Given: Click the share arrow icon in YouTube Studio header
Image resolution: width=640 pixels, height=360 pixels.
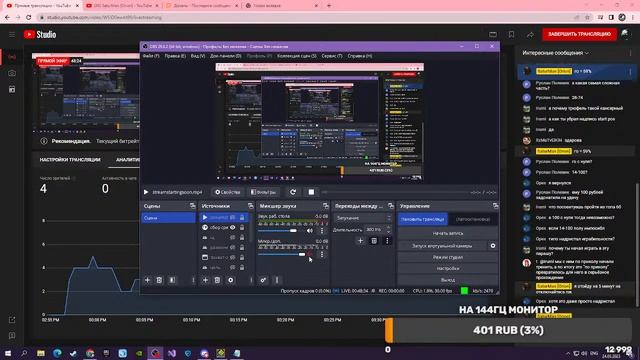Looking at the screenshot, I should pyautogui.click(x=530, y=35).
